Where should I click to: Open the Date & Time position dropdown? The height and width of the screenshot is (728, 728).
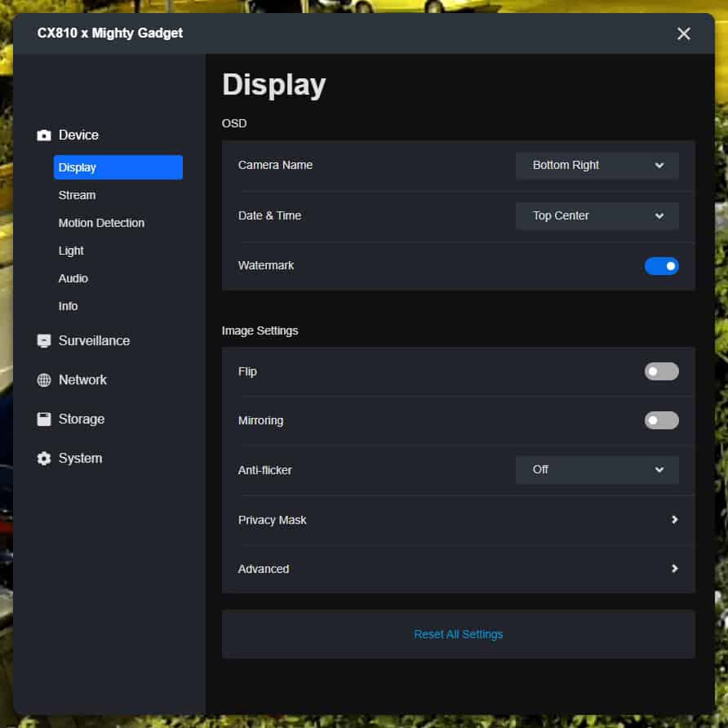coord(597,216)
